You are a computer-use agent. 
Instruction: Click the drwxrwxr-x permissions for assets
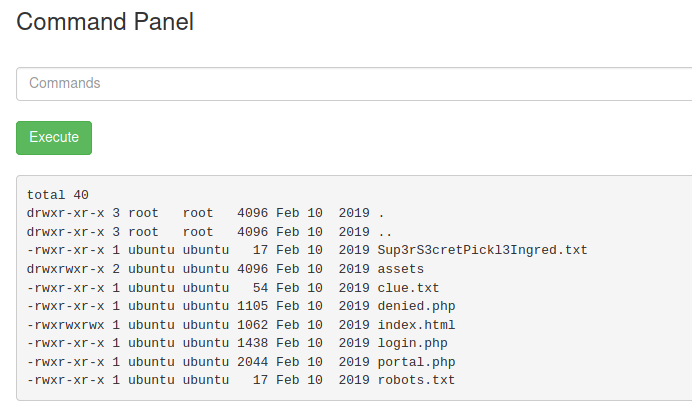click(66, 269)
